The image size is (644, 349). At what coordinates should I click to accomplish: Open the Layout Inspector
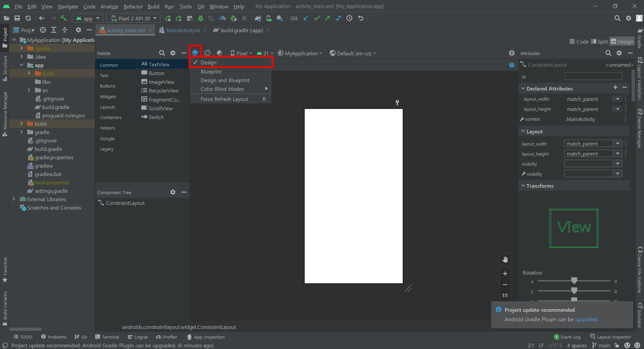(610, 337)
